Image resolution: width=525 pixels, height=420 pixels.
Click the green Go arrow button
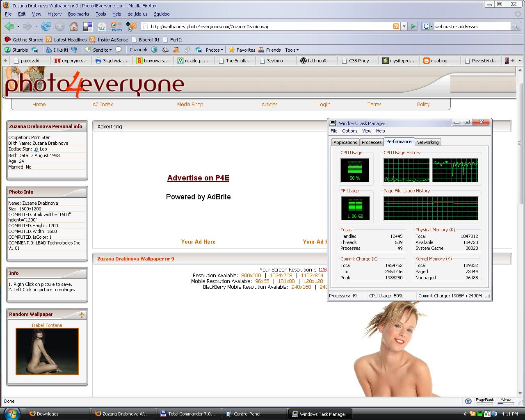click(x=413, y=26)
